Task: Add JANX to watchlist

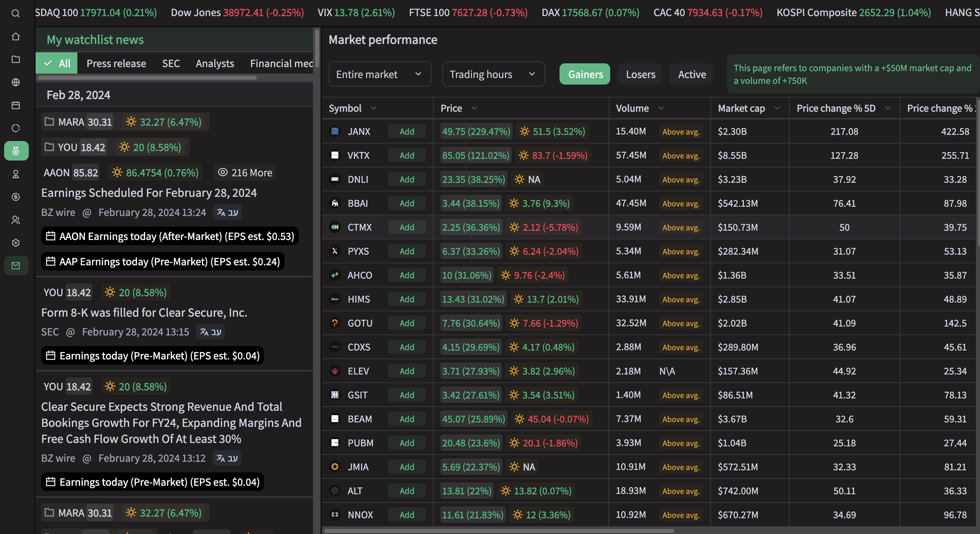Action: [407, 131]
